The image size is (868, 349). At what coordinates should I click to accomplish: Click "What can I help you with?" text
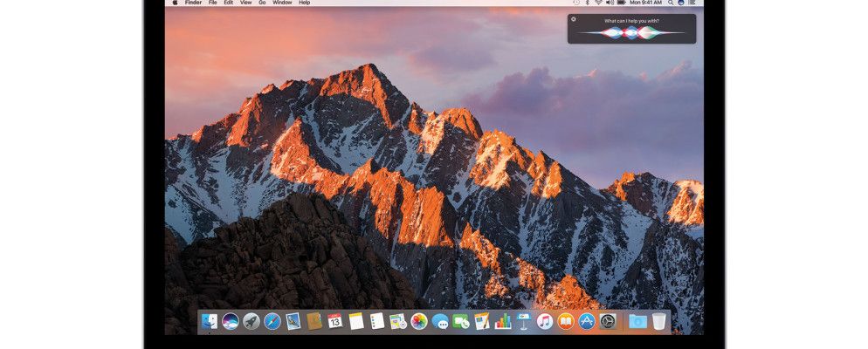coord(631,21)
